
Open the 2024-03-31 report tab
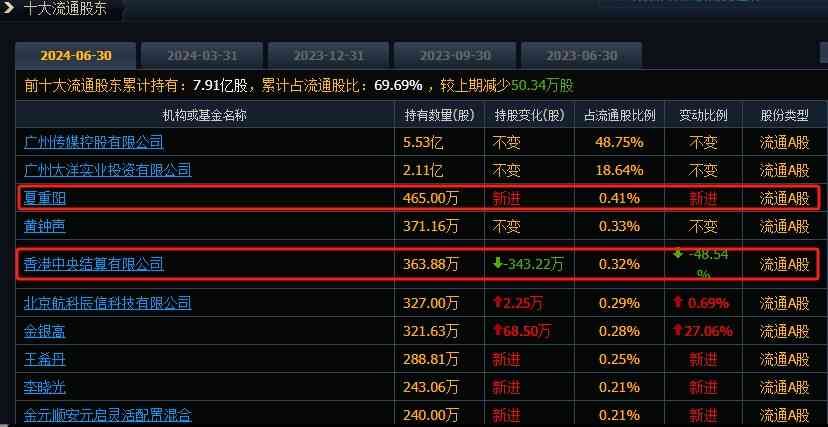(202, 55)
